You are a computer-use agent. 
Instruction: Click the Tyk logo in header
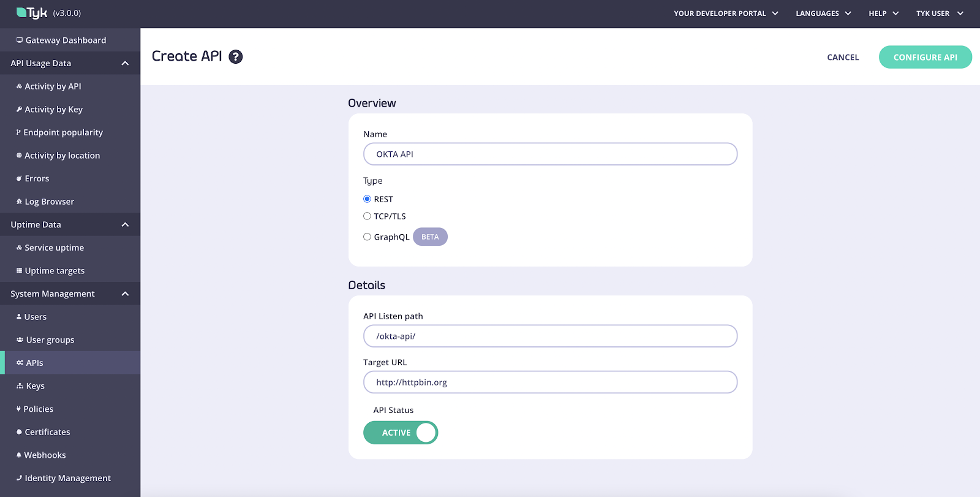coord(32,13)
